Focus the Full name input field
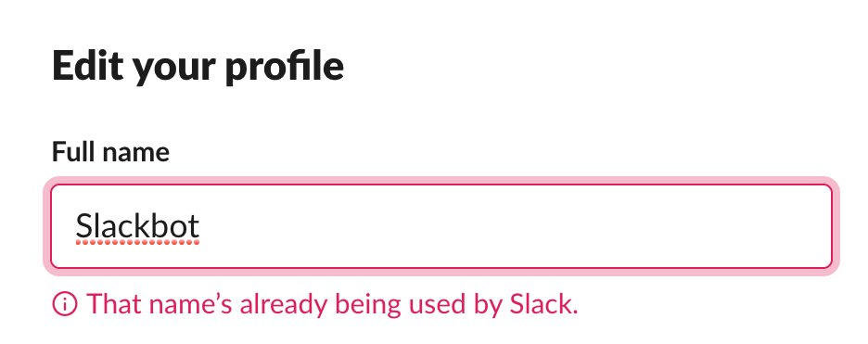This screenshot has width=868, height=344. [441, 226]
